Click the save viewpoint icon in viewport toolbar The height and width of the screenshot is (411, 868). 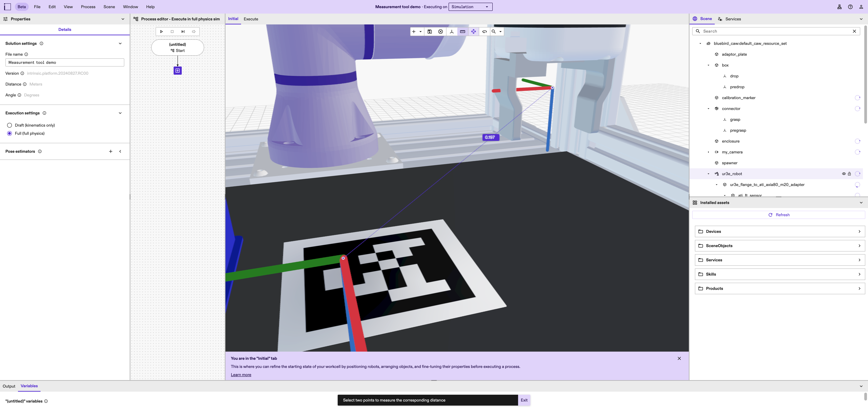click(430, 31)
